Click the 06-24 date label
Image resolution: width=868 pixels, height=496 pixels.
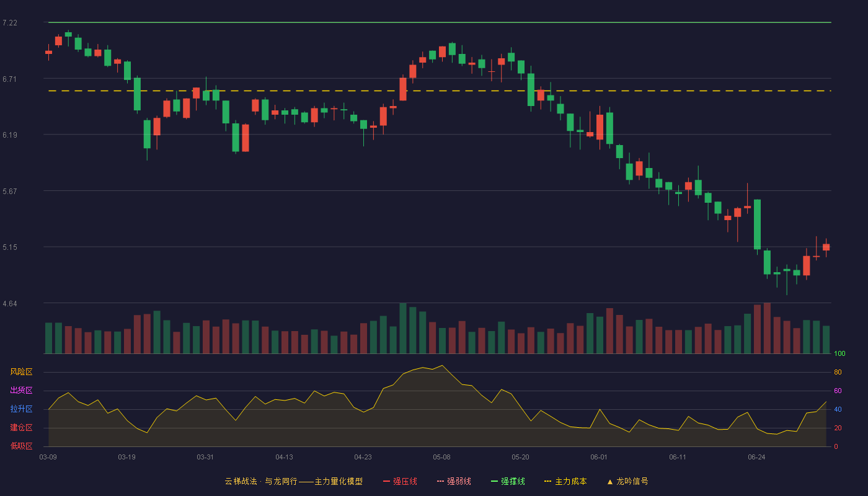coord(756,457)
